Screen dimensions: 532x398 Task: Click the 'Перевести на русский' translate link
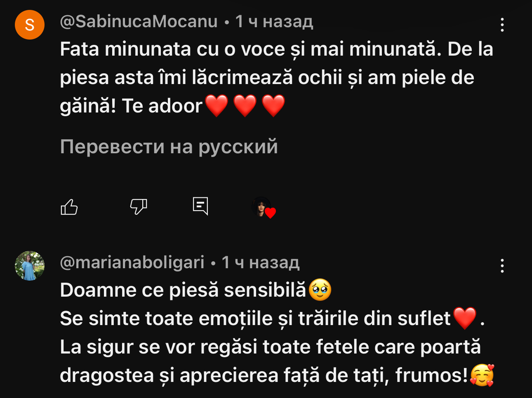click(x=169, y=147)
